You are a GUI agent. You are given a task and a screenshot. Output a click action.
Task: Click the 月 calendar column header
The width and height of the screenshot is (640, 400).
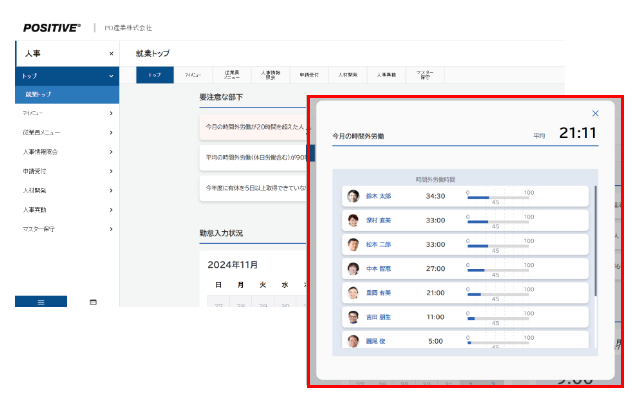click(240, 285)
